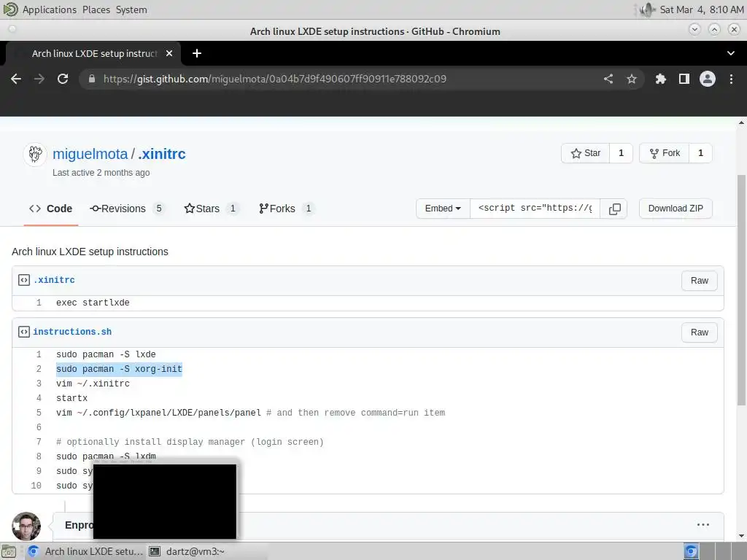
Task: Click the volume icon in top panel
Action: 646,9
